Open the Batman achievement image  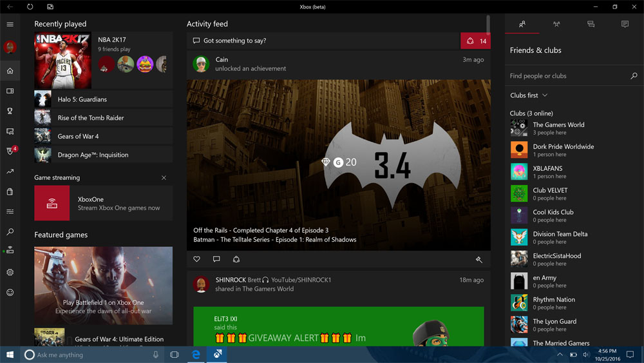pos(339,165)
